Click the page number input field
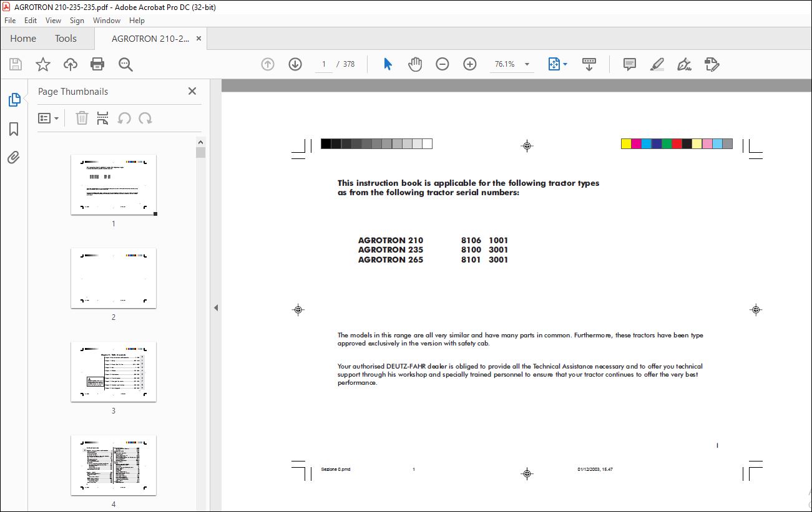This screenshot has height=512, width=812. [x=324, y=64]
